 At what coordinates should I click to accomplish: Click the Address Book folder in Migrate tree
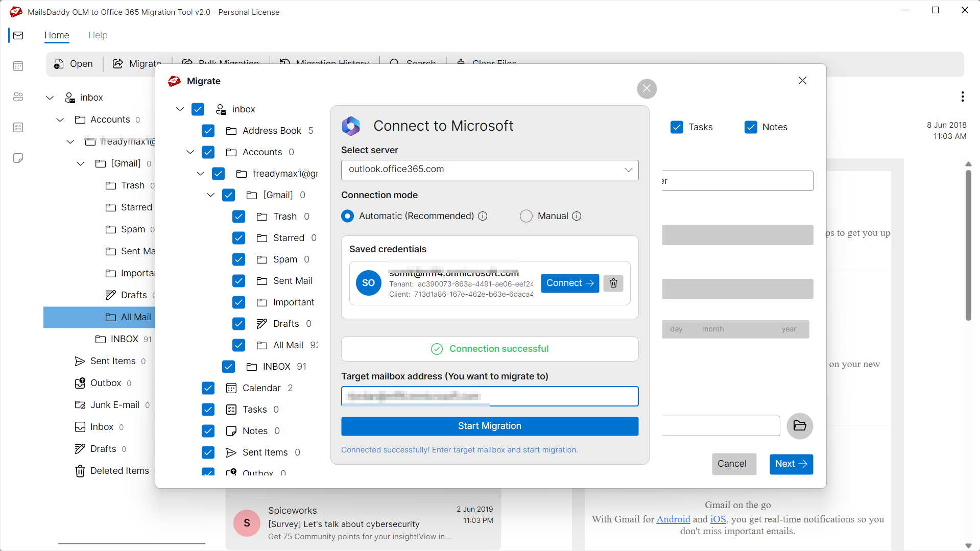coord(272,131)
